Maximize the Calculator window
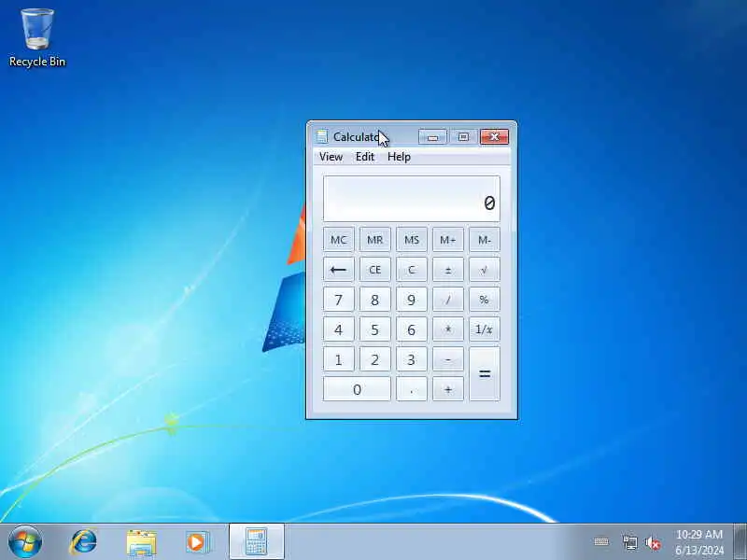 click(x=463, y=137)
